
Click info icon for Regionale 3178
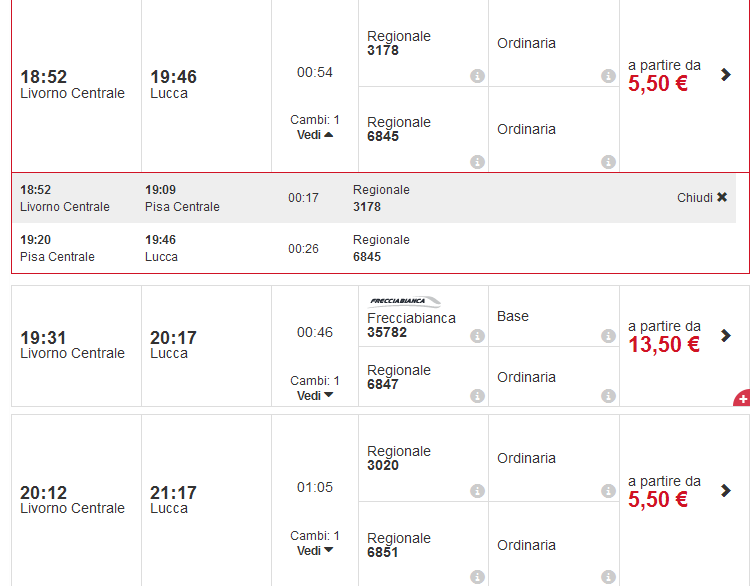[x=477, y=76]
